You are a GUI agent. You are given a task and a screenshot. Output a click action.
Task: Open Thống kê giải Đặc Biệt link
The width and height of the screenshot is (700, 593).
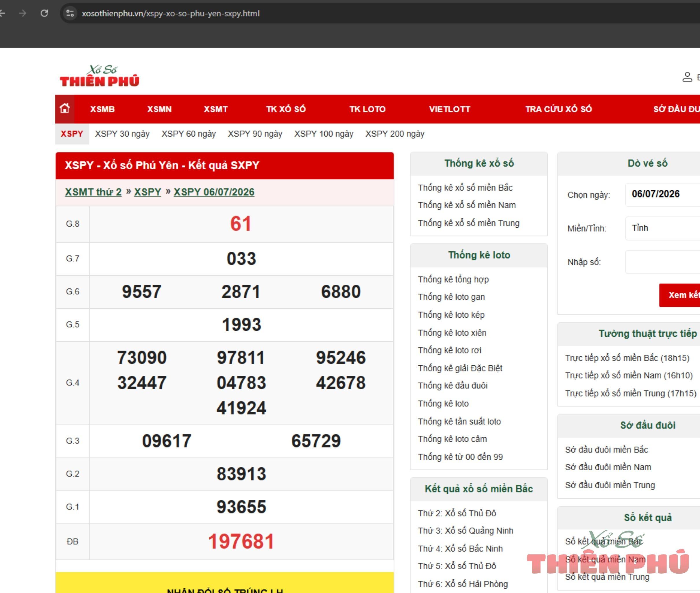point(460,368)
